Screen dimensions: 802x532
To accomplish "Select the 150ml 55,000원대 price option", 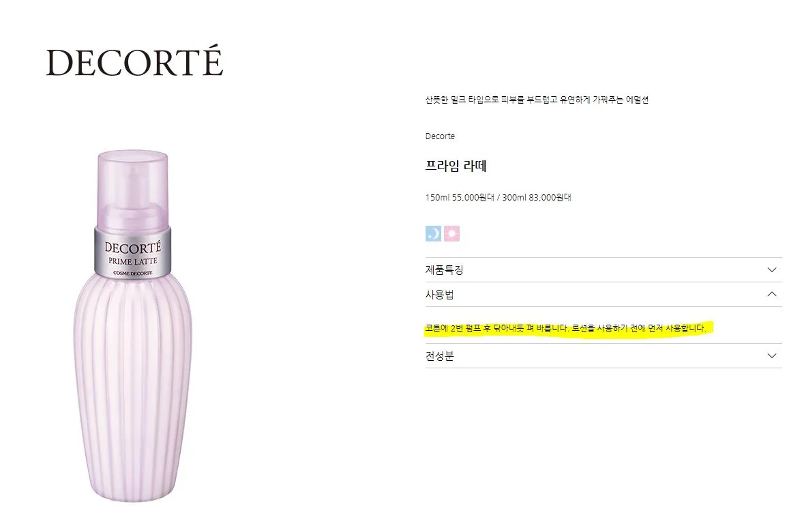I will click(460, 198).
